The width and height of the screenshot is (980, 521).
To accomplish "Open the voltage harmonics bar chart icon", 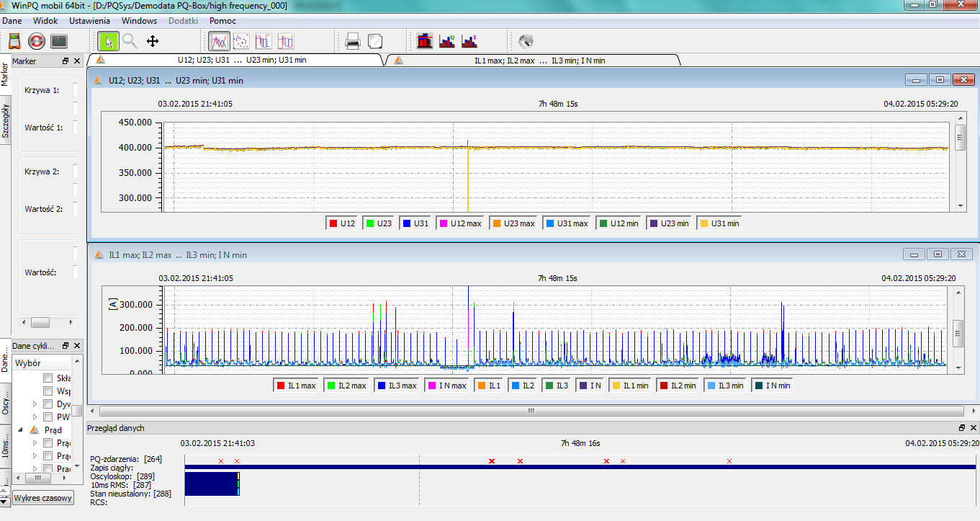I will 447,41.
